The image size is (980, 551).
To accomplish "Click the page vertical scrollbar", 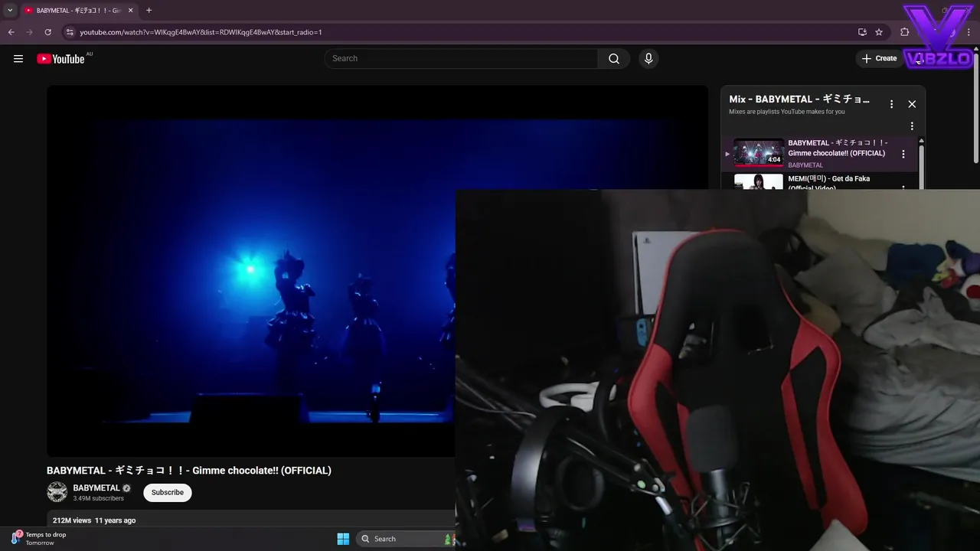I will pos(975,107).
